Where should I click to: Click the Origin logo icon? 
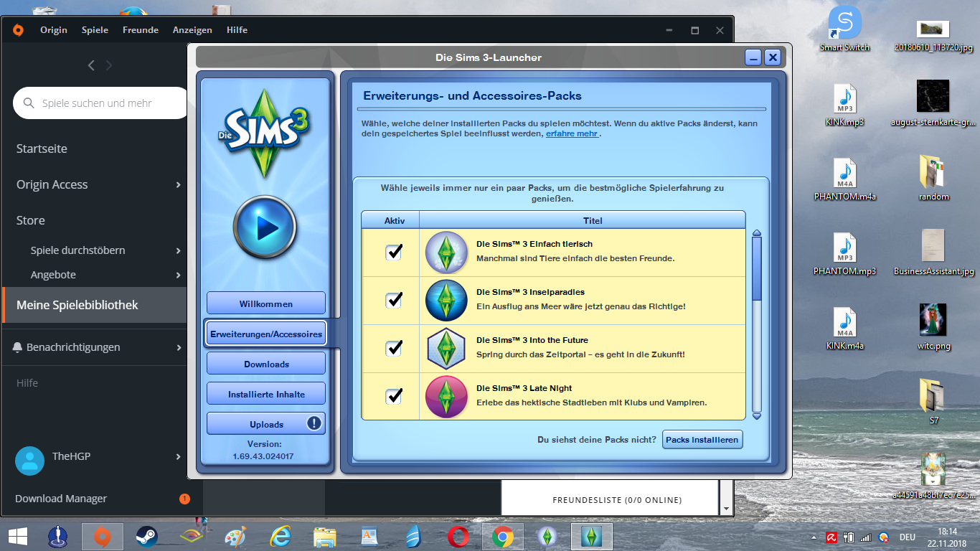coord(18,30)
